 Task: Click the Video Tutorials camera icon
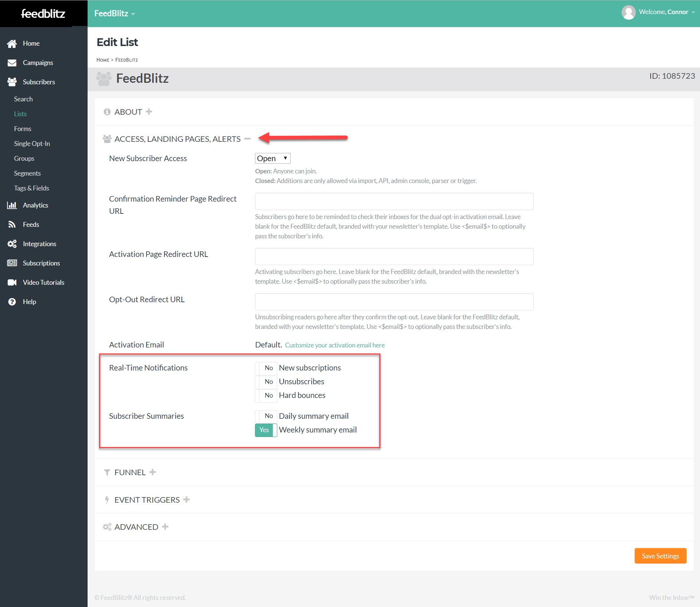[x=12, y=283]
